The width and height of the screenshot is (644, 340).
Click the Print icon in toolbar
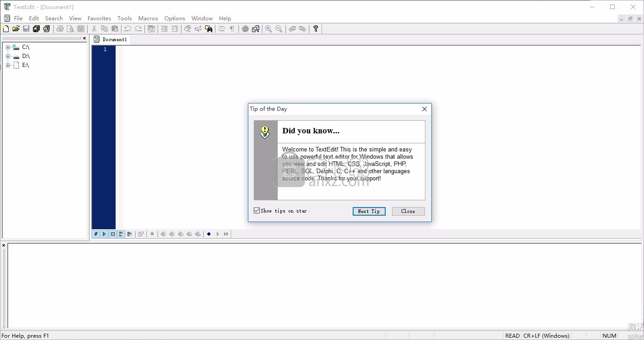(x=60, y=29)
